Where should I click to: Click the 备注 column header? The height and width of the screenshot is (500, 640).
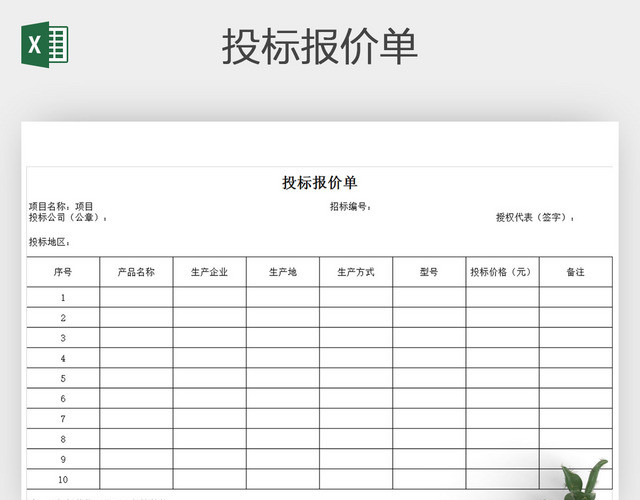tap(576, 272)
